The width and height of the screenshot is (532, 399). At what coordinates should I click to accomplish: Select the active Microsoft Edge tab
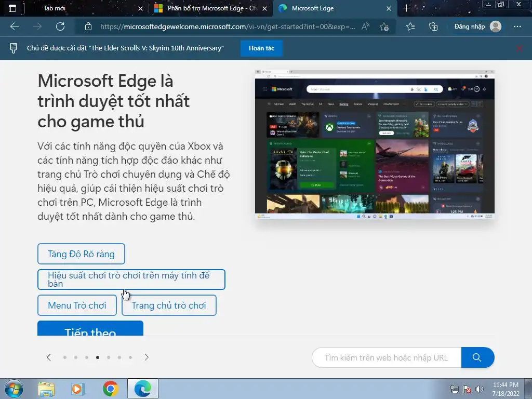pos(335,8)
